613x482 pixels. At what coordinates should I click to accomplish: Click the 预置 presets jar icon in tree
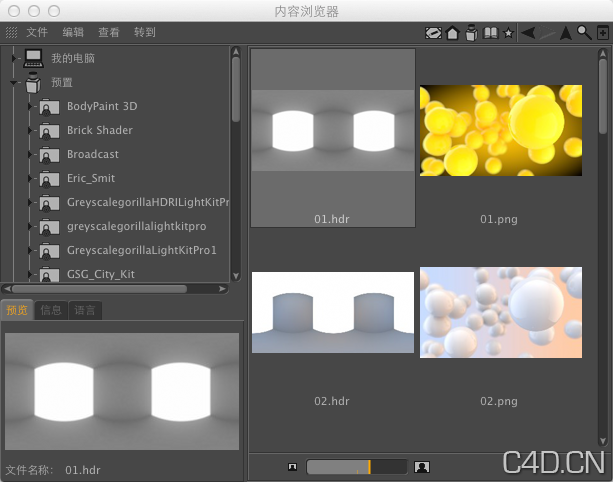tap(33, 82)
